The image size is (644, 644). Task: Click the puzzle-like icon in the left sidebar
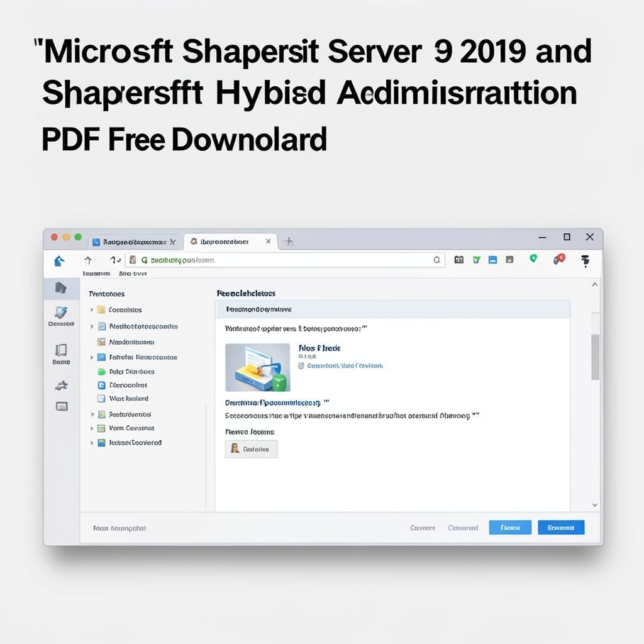click(x=61, y=386)
